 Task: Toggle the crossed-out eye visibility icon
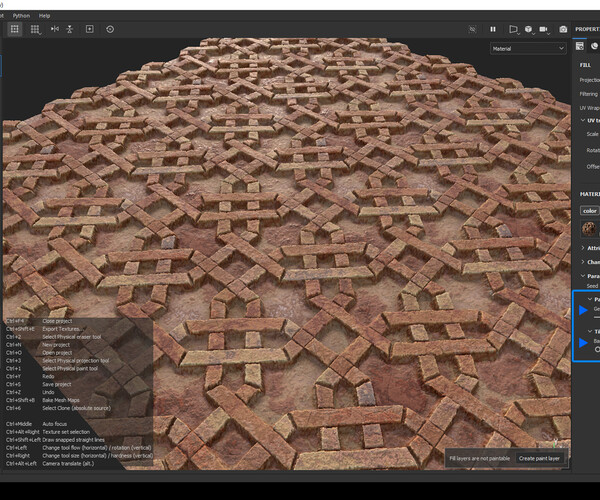(x=473, y=29)
